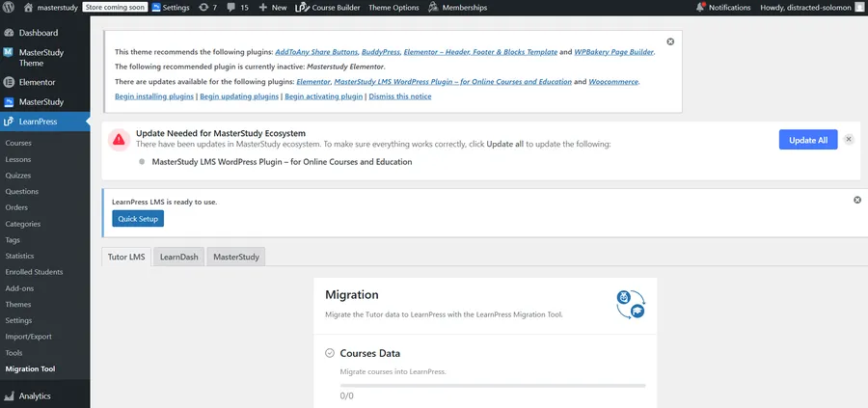Open Orders under LearnPress

coord(16,207)
